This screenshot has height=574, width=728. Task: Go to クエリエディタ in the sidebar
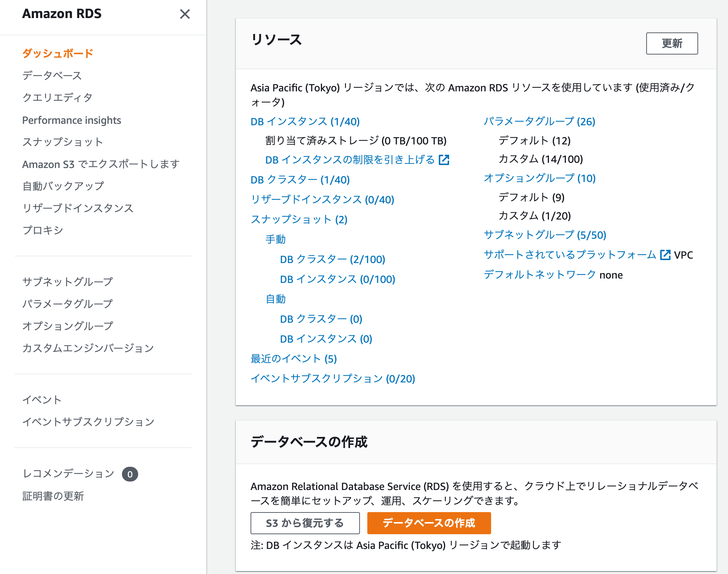[57, 98]
